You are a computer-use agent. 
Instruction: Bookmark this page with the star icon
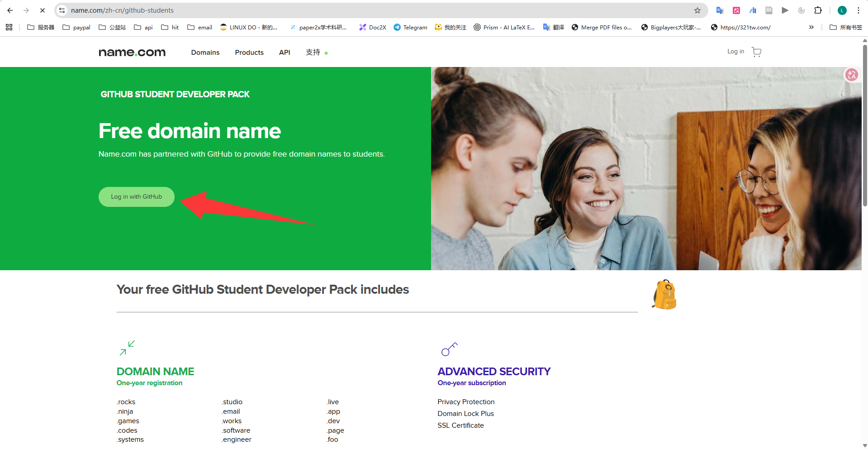click(697, 10)
